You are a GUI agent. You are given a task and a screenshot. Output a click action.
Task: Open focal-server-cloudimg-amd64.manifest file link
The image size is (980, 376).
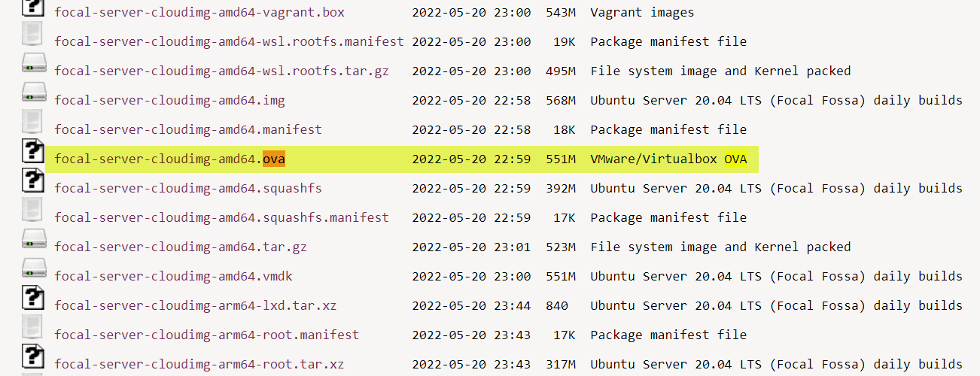pos(187,129)
